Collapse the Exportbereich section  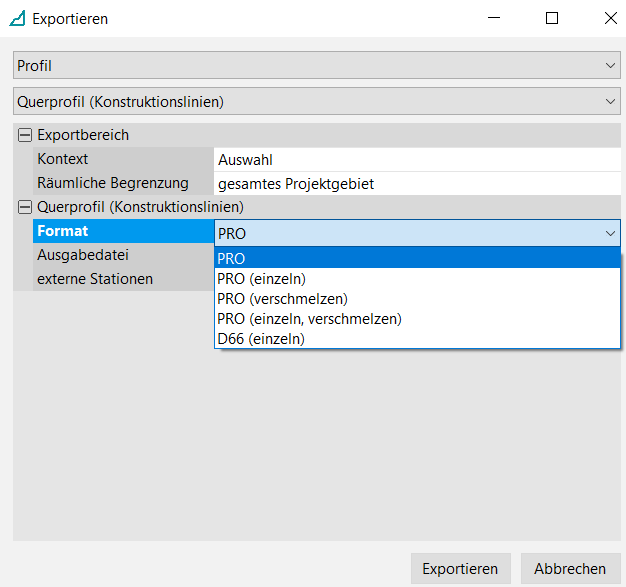click(x=25, y=135)
